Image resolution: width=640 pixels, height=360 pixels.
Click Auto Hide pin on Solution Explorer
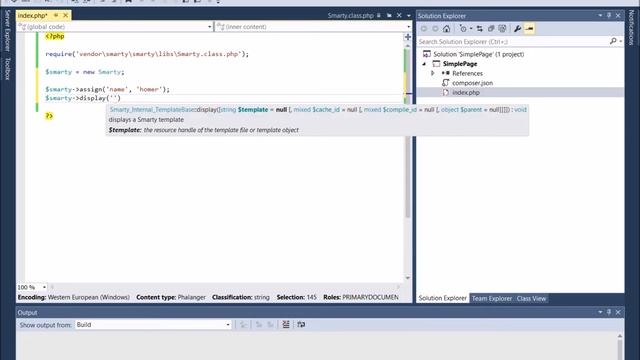pyautogui.click(x=609, y=16)
